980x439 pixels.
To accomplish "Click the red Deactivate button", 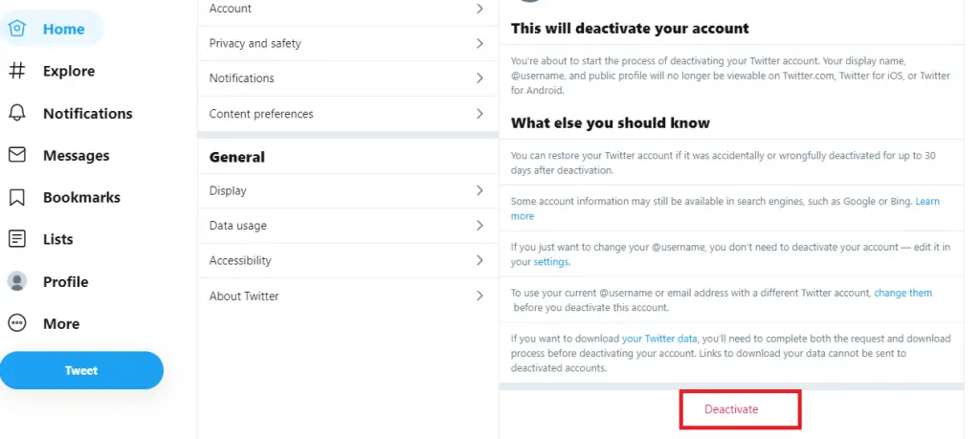I will [x=731, y=409].
